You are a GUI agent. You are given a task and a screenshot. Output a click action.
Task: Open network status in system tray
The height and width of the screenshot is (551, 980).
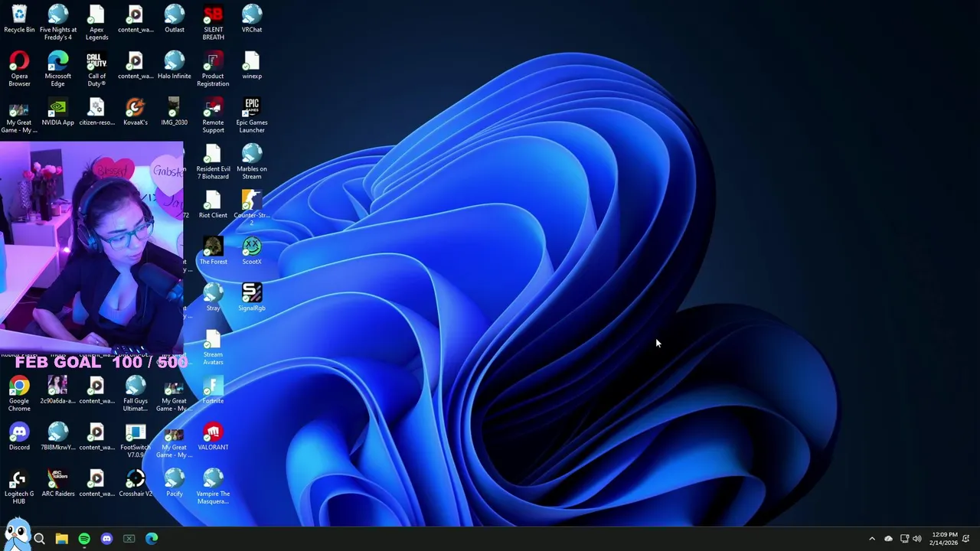coord(904,540)
